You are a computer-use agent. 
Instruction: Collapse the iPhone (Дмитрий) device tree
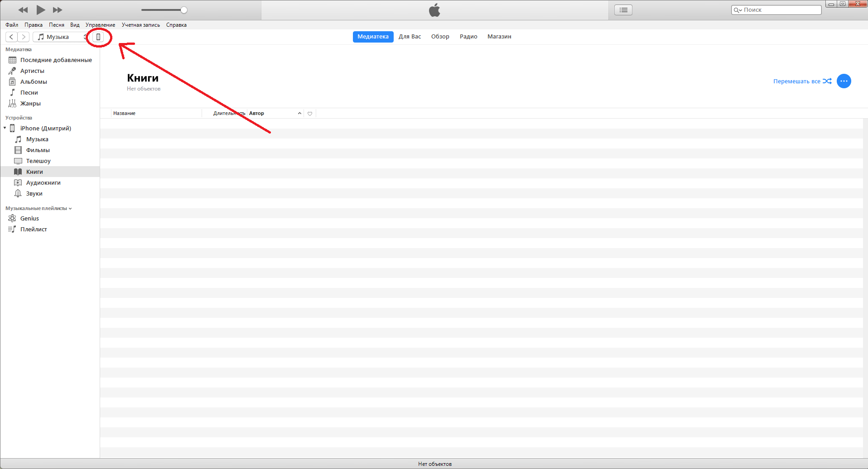tap(5, 128)
